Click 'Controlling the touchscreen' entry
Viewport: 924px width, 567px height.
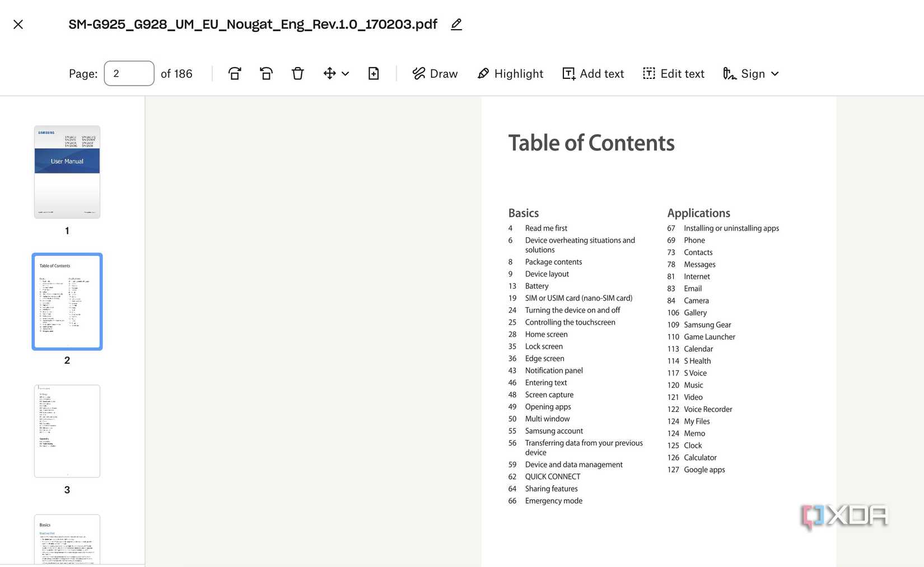point(570,322)
